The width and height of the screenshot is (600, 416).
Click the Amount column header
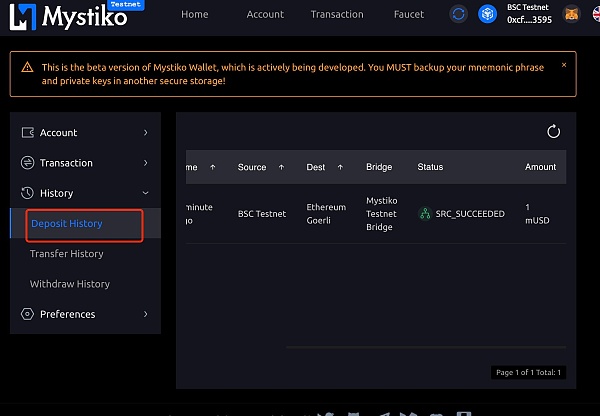coord(540,167)
